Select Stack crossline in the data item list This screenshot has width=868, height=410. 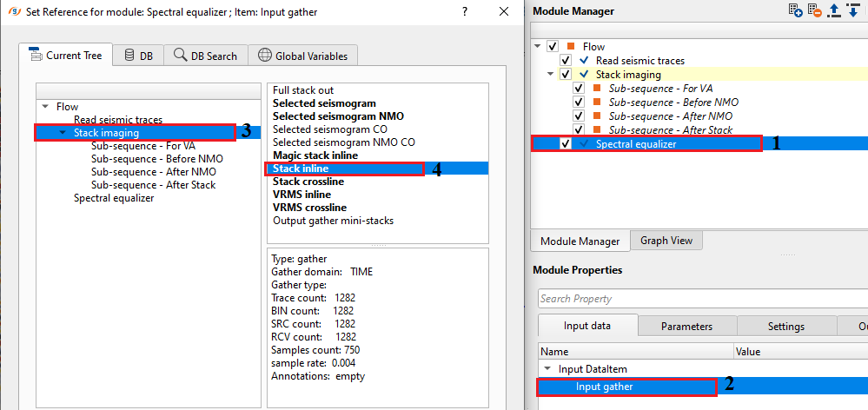pyautogui.click(x=308, y=182)
